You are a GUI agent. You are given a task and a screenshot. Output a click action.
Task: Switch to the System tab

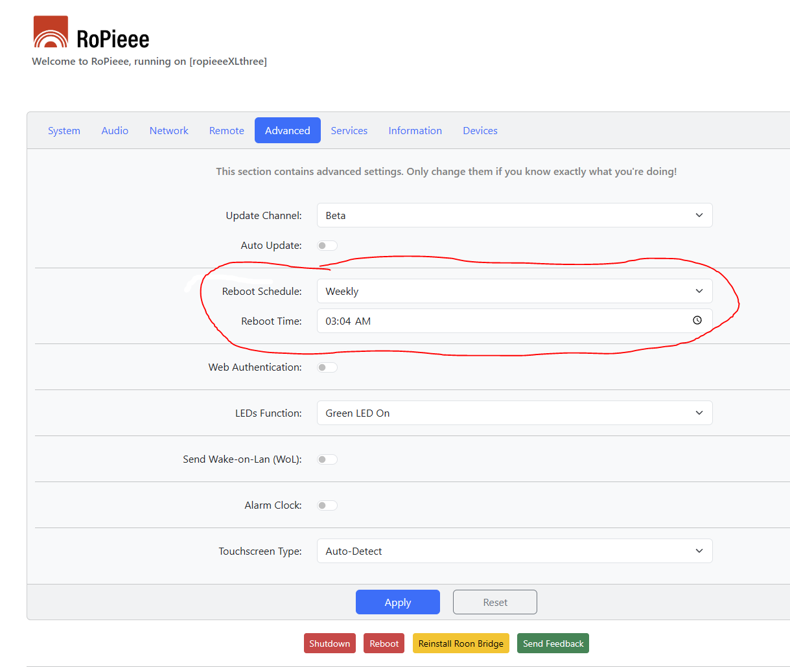(x=64, y=130)
